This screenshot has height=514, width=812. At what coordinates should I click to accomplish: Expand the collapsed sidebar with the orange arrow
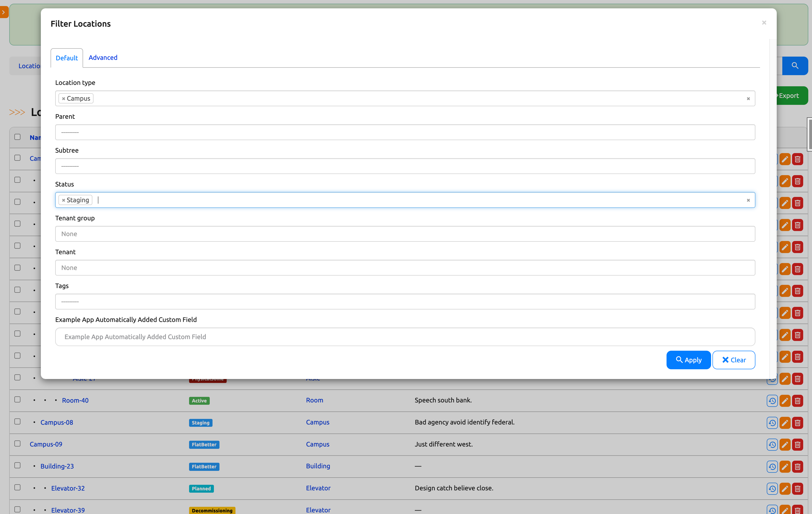pos(4,12)
